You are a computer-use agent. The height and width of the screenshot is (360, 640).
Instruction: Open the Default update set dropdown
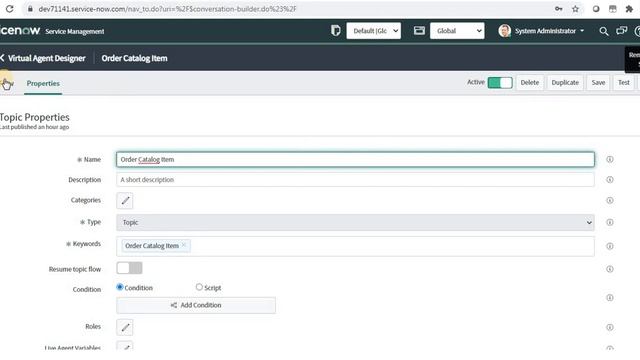373,31
